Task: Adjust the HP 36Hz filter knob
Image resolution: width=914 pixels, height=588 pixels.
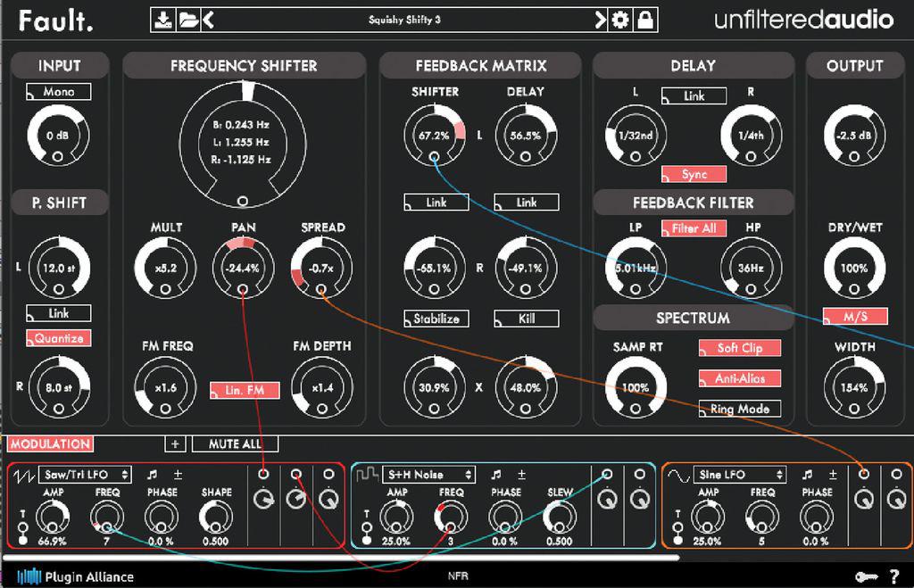Action: (x=751, y=268)
